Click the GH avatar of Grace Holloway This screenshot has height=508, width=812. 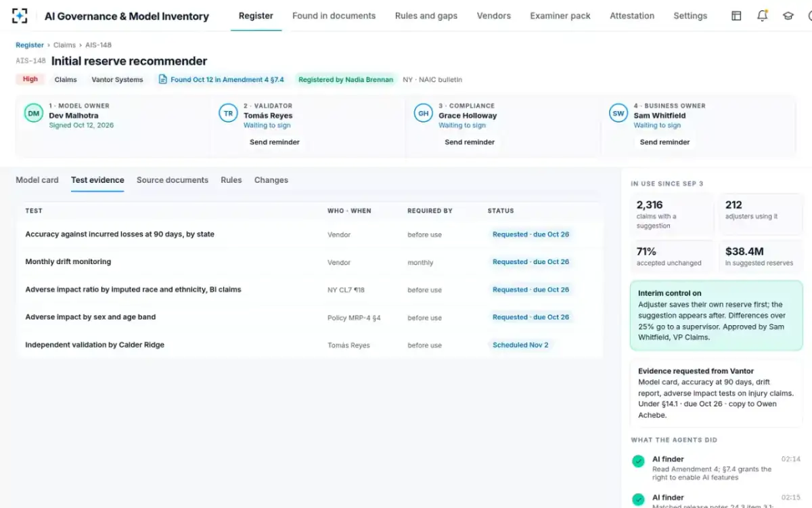[424, 113]
